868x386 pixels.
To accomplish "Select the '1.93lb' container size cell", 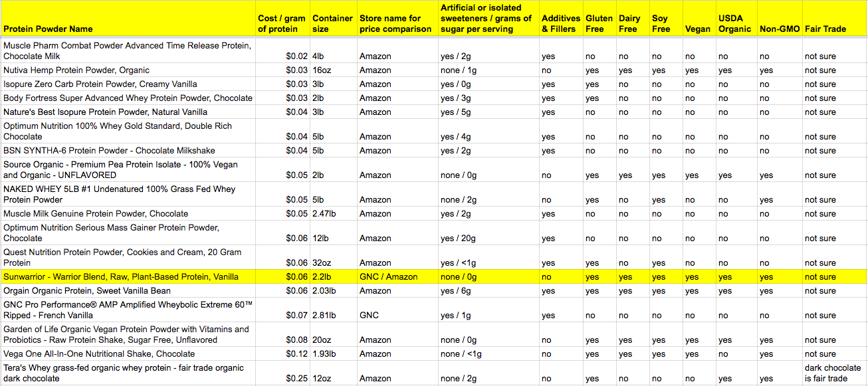I will tap(333, 353).
